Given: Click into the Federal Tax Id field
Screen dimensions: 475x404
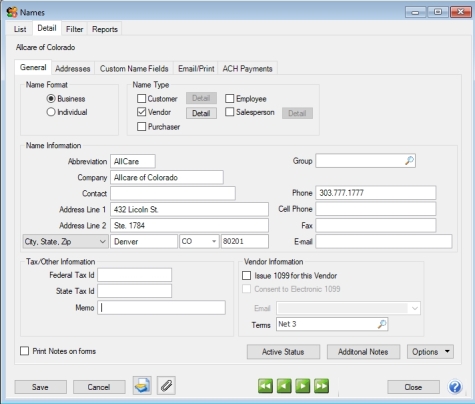Looking at the screenshot, I should (x=134, y=275).
